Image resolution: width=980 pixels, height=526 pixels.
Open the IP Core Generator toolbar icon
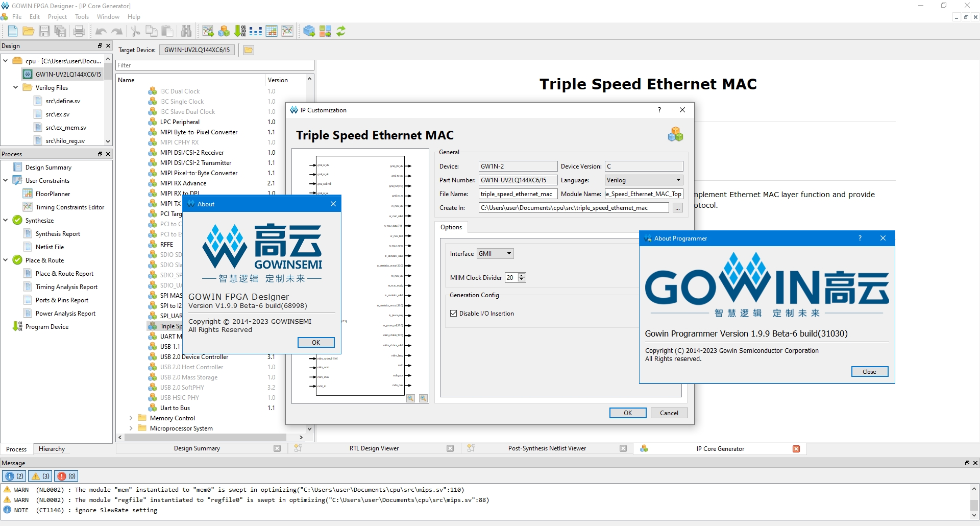[x=224, y=31]
